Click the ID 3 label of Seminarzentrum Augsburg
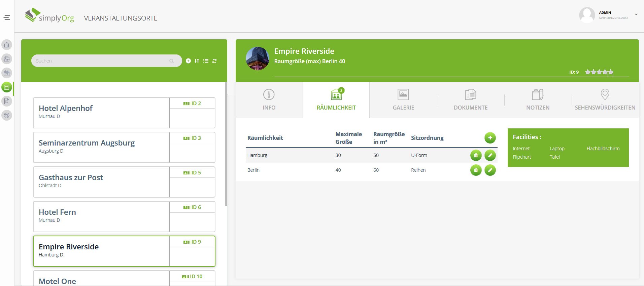This screenshot has height=286, width=644. click(x=192, y=138)
